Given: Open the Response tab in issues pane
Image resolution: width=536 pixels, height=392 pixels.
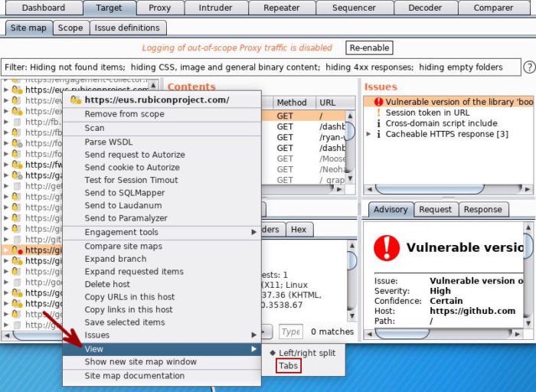Looking at the screenshot, I should [x=482, y=210].
